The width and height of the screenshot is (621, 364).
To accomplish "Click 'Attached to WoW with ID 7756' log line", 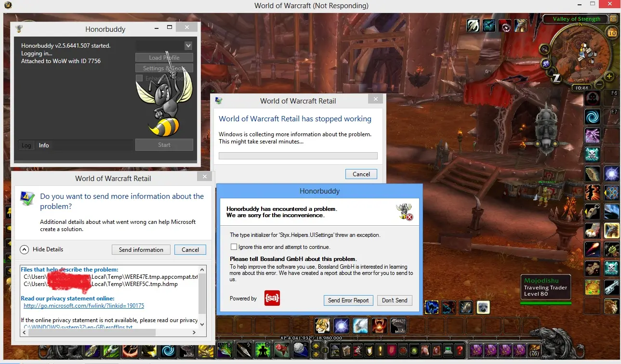I will click(x=61, y=61).
